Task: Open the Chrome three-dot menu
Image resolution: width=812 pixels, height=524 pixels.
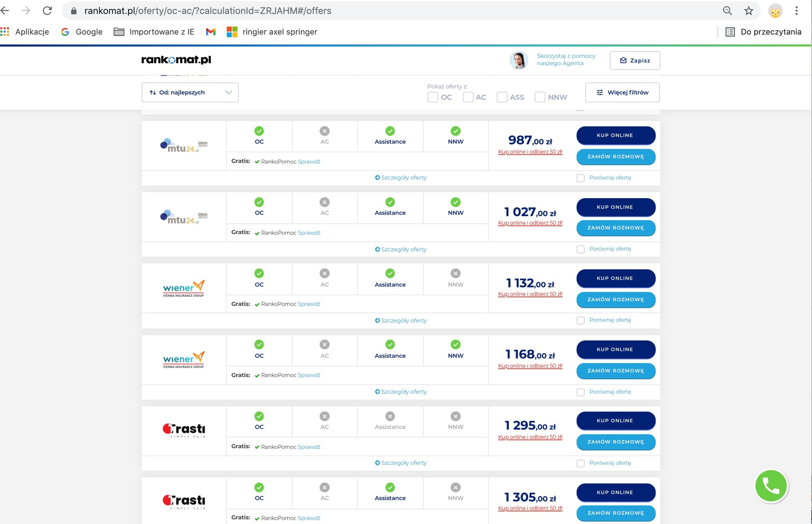Action: (796, 11)
